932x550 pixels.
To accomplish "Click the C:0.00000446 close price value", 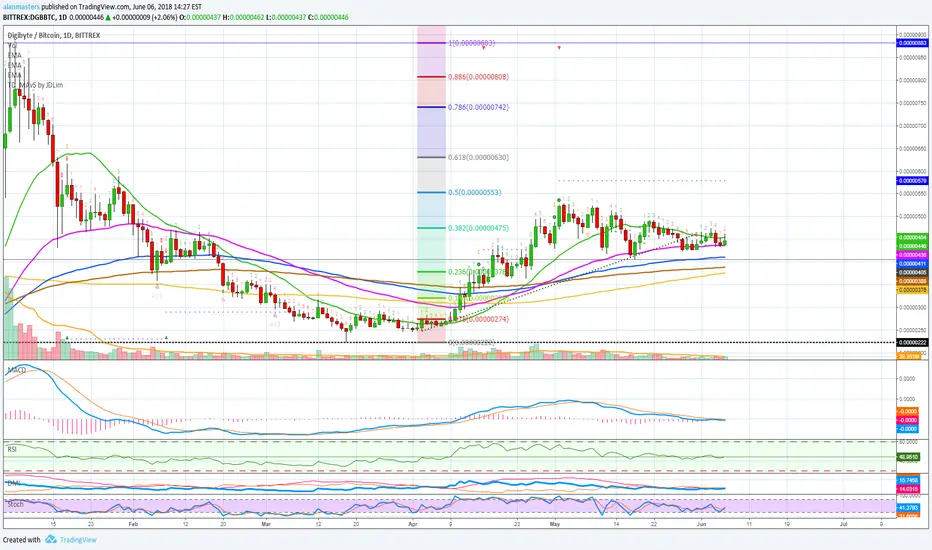I will click(330, 17).
